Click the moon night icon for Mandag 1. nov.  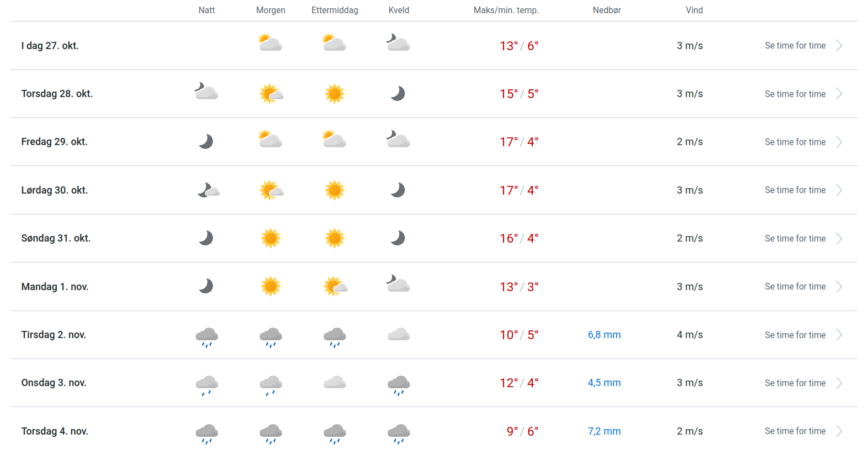(206, 286)
